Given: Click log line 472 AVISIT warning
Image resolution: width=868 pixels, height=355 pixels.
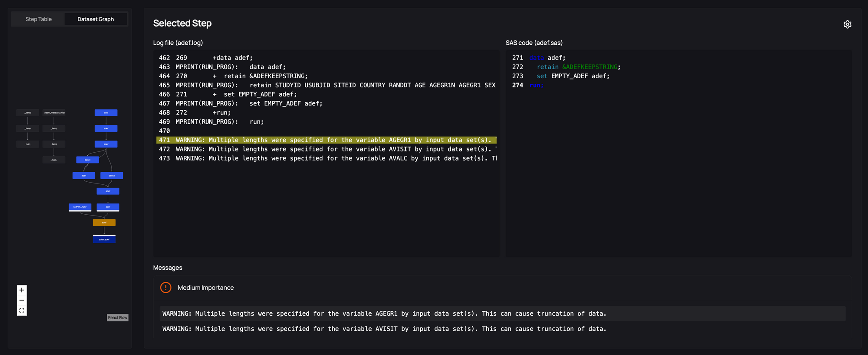Looking at the screenshot, I should click(x=326, y=149).
